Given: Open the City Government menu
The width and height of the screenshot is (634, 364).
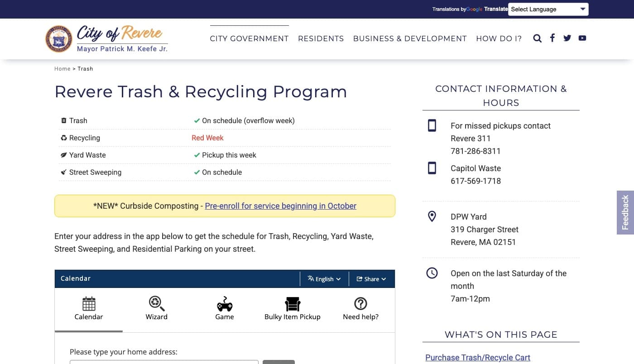Looking at the screenshot, I should click(x=249, y=39).
